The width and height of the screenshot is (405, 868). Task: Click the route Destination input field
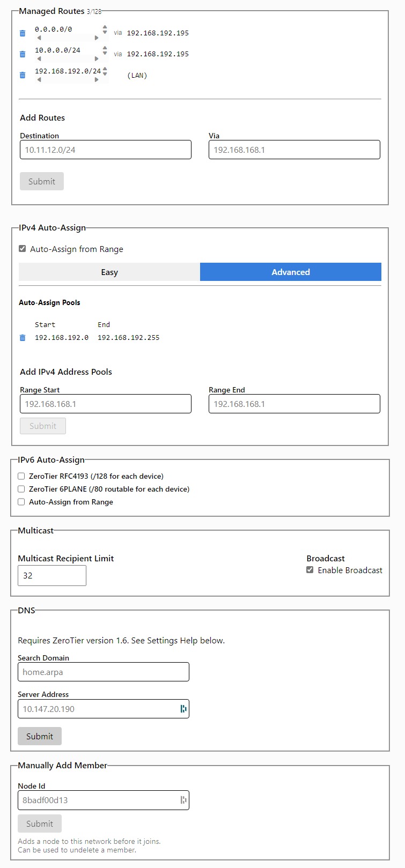click(106, 150)
